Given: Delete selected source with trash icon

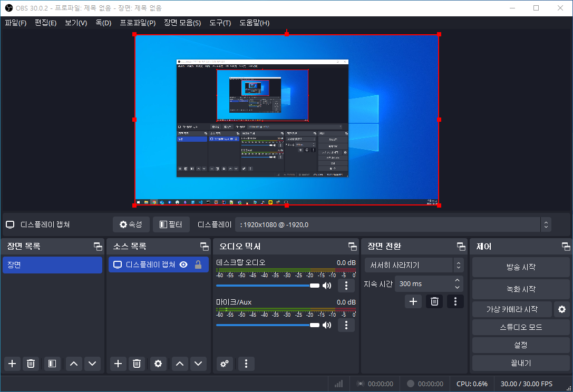Looking at the screenshot, I should click(137, 364).
